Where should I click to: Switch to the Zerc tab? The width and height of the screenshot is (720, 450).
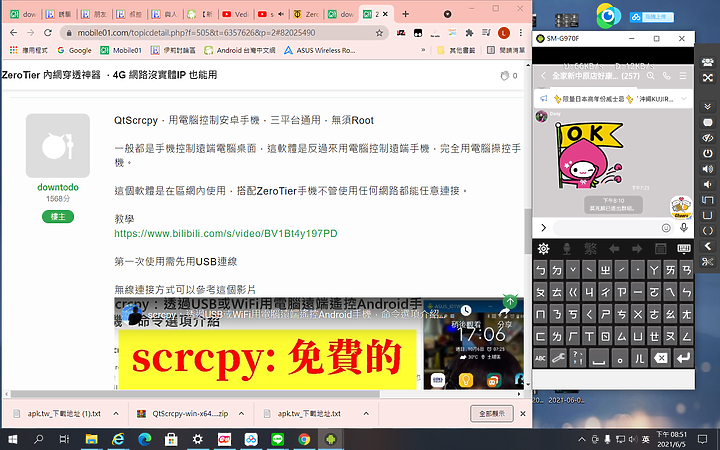click(306, 14)
